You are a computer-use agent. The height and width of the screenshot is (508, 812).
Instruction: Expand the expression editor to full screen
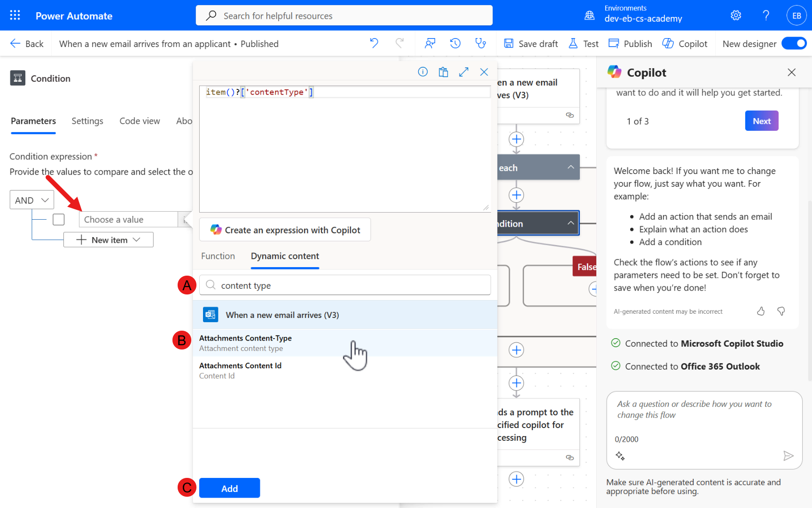[464, 72]
